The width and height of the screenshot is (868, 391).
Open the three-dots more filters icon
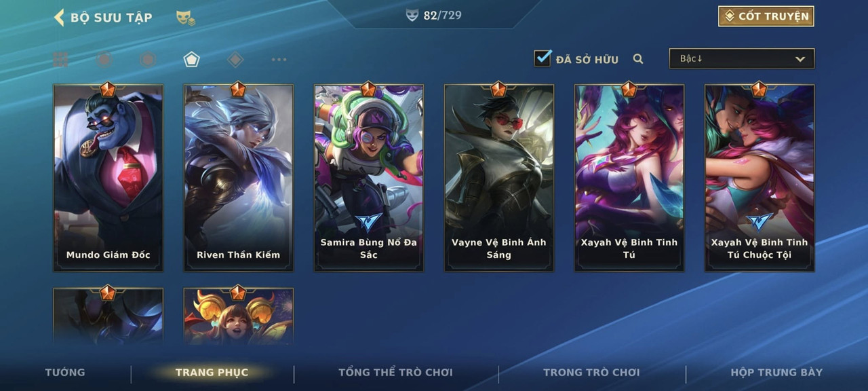[x=279, y=60]
